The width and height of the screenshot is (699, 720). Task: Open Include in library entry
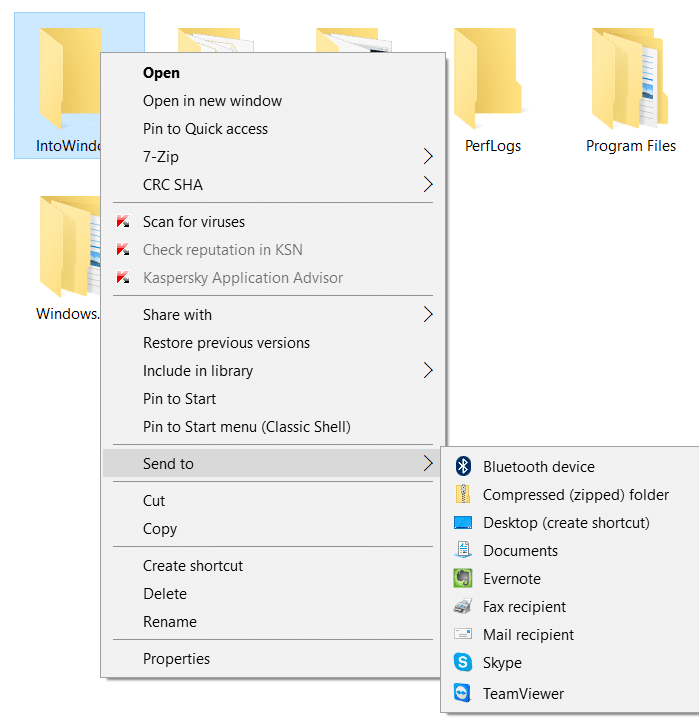point(273,371)
